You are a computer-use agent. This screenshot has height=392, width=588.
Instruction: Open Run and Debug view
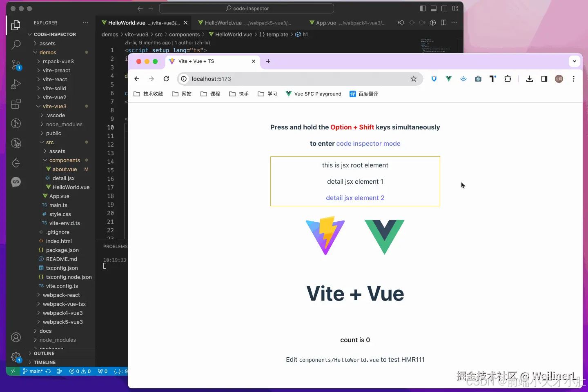[x=16, y=84]
